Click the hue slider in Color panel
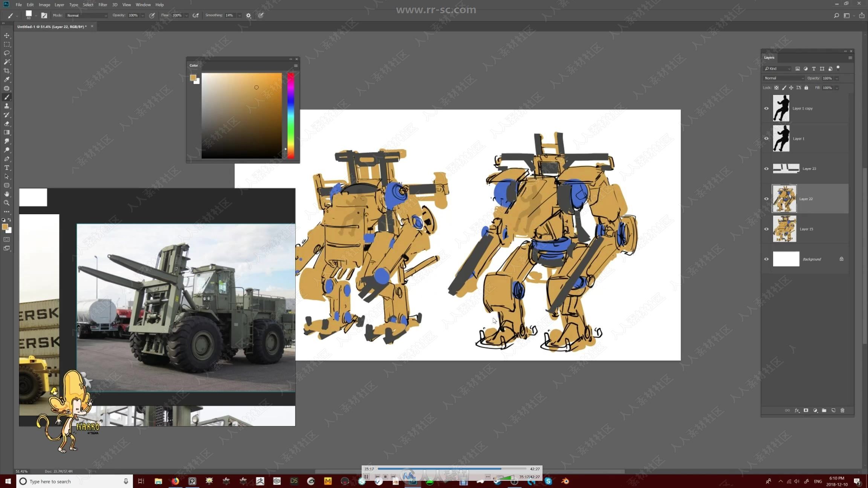 pos(290,116)
